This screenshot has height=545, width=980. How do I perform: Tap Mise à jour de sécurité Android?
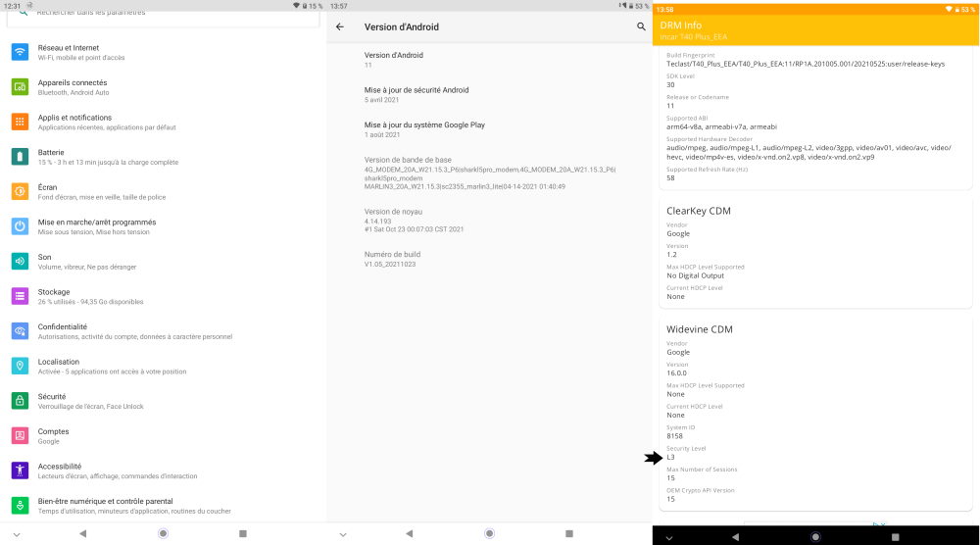click(x=489, y=95)
